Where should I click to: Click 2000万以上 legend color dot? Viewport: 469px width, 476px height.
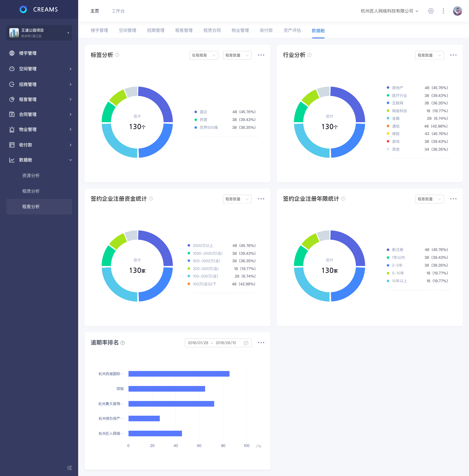coord(189,246)
